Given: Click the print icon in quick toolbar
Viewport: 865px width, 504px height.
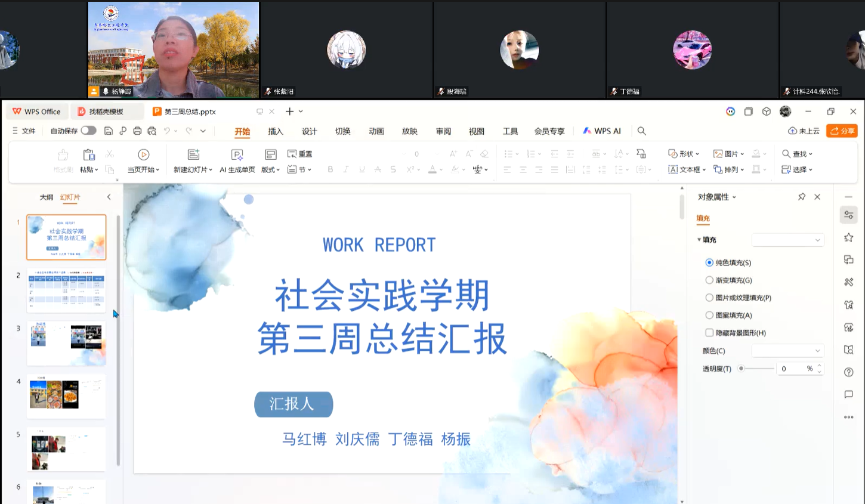Looking at the screenshot, I should click(x=137, y=131).
